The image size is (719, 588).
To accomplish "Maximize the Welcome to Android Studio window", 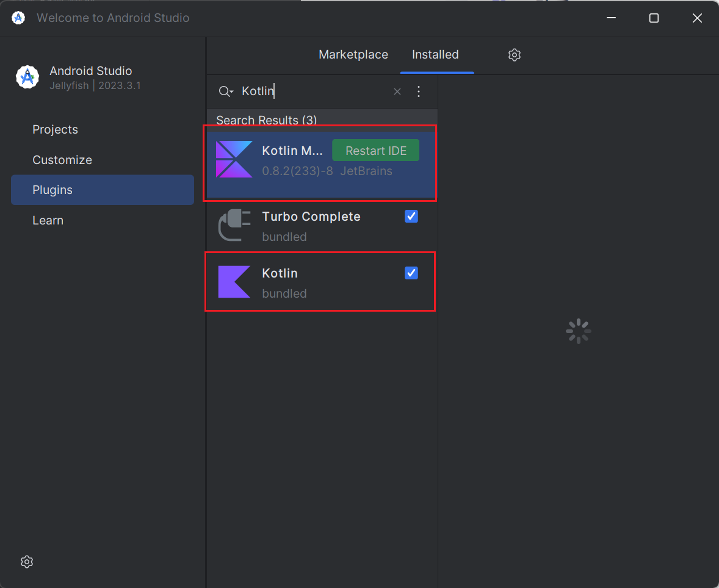I will pos(654,18).
